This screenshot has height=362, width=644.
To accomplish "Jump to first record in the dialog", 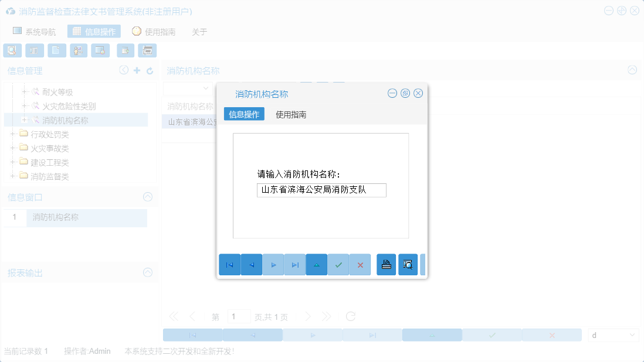I will 229,264.
